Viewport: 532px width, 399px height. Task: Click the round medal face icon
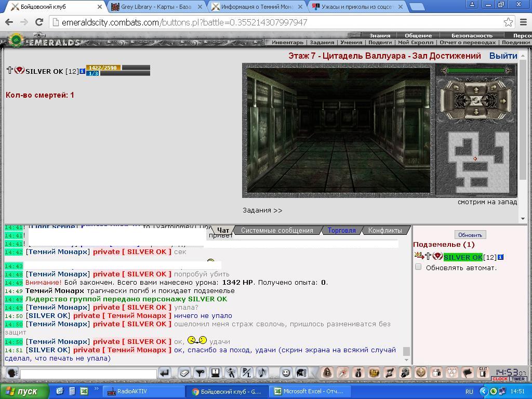(x=421, y=373)
